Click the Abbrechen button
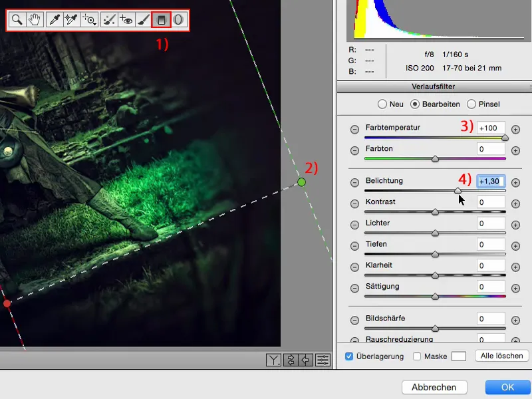The height and width of the screenshot is (399, 532). pos(436,387)
